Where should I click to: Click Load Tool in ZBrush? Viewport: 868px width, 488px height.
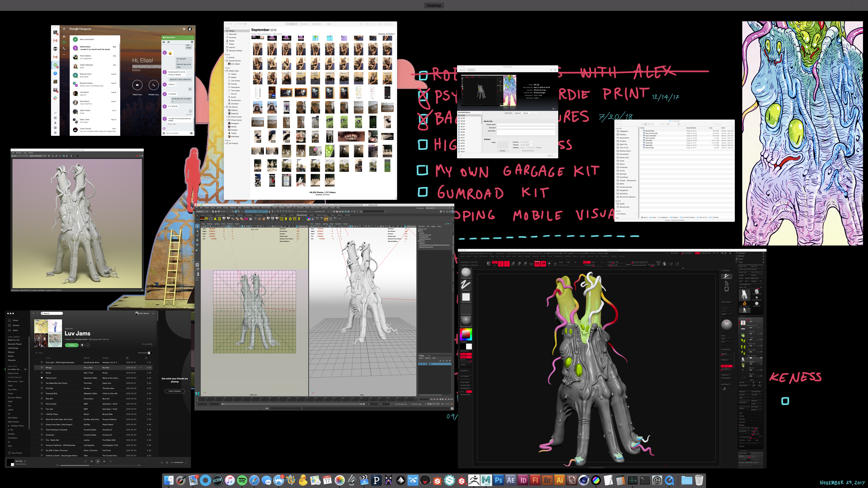[x=745, y=266]
